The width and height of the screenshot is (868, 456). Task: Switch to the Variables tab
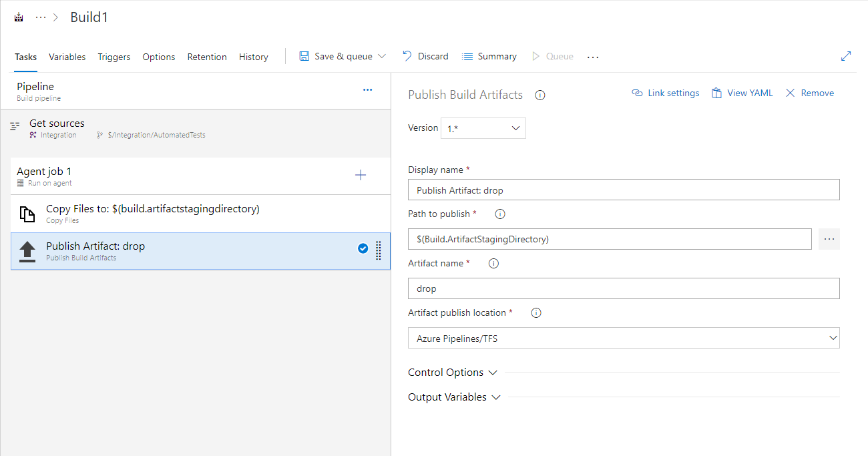[x=67, y=57]
